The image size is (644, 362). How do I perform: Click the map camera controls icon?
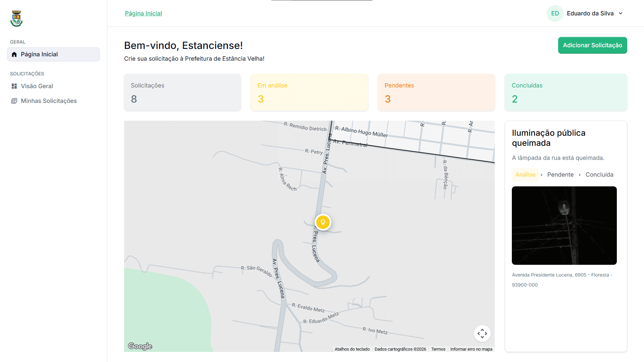point(482,334)
